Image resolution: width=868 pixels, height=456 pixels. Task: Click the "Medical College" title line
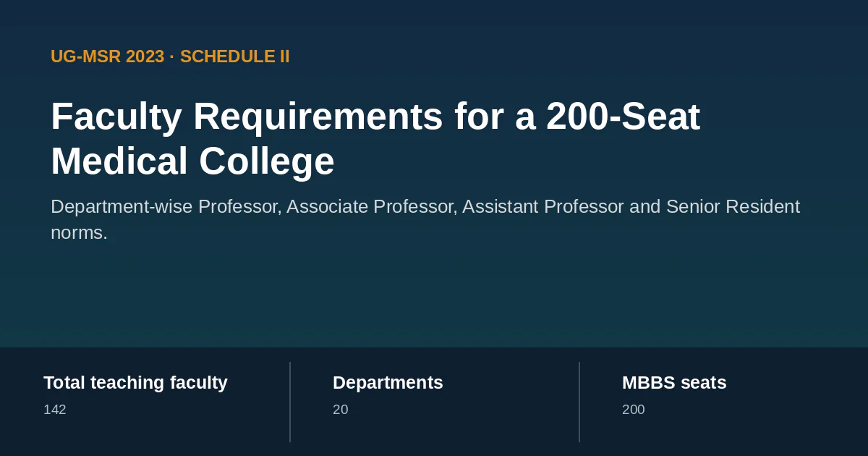pos(192,161)
